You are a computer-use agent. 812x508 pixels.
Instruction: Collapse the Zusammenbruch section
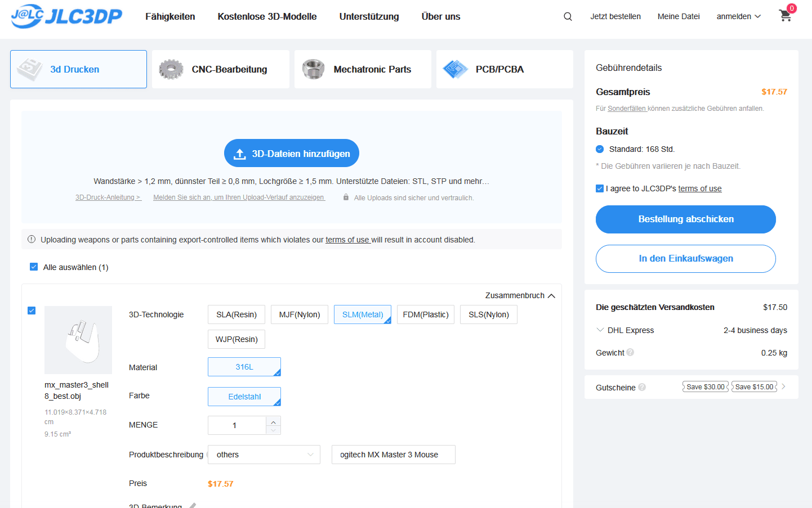[x=520, y=295]
